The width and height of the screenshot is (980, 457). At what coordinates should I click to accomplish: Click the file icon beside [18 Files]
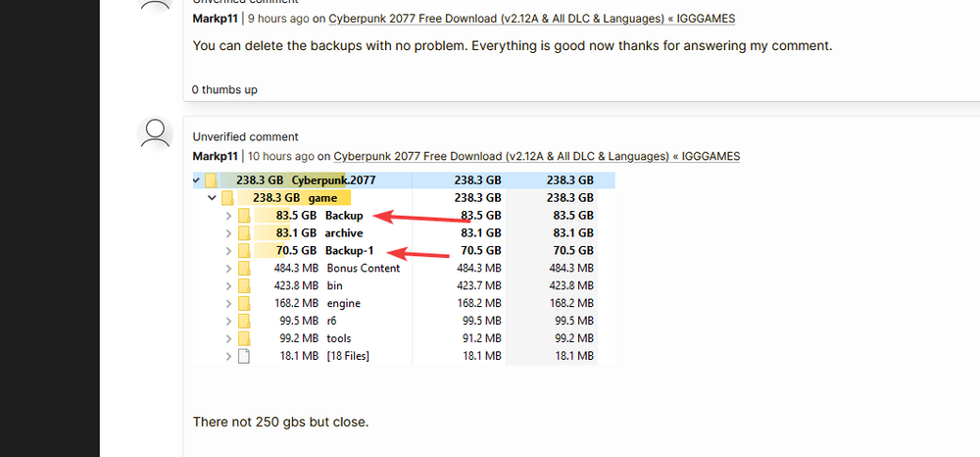click(244, 356)
